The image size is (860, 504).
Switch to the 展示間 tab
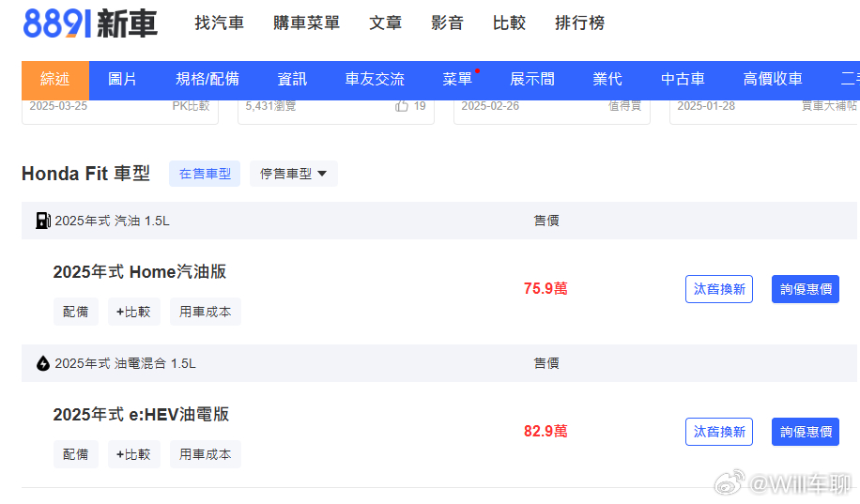point(532,80)
